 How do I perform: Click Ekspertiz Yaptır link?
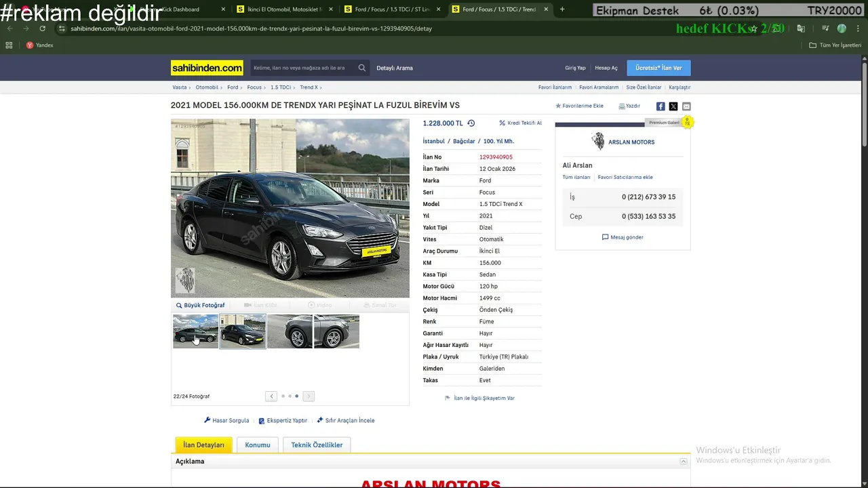pos(283,420)
